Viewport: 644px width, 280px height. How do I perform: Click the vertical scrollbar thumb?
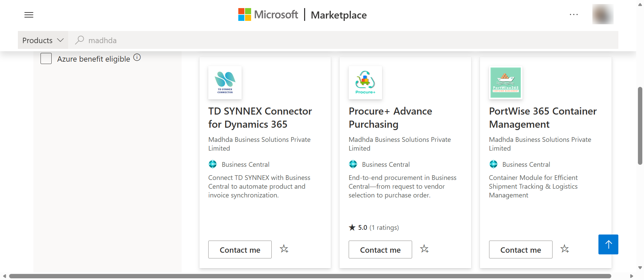[640, 126]
